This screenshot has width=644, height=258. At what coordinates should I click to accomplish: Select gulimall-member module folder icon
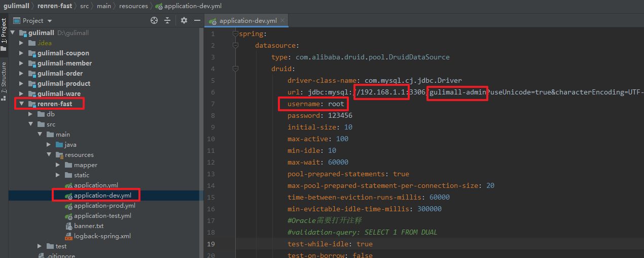(32, 63)
